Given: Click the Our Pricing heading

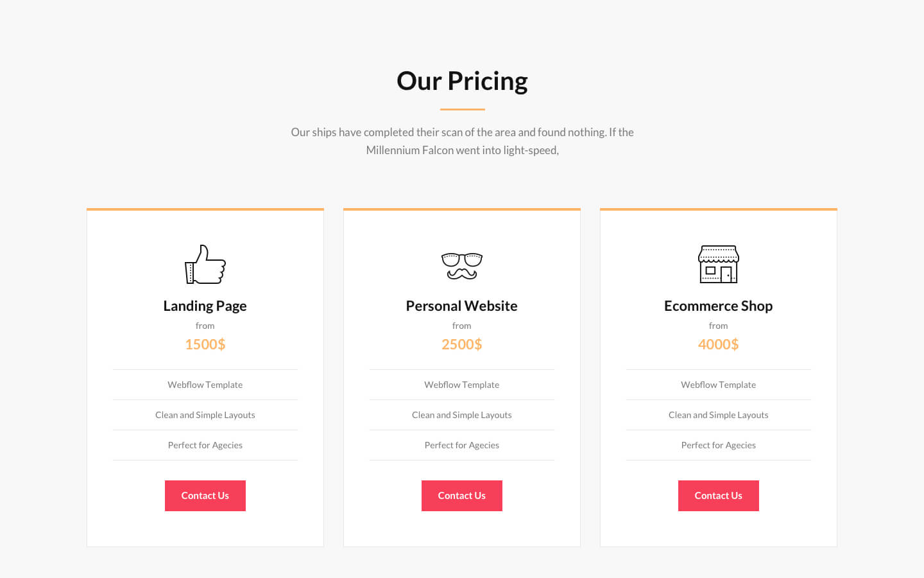Looking at the screenshot, I should point(462,80).
